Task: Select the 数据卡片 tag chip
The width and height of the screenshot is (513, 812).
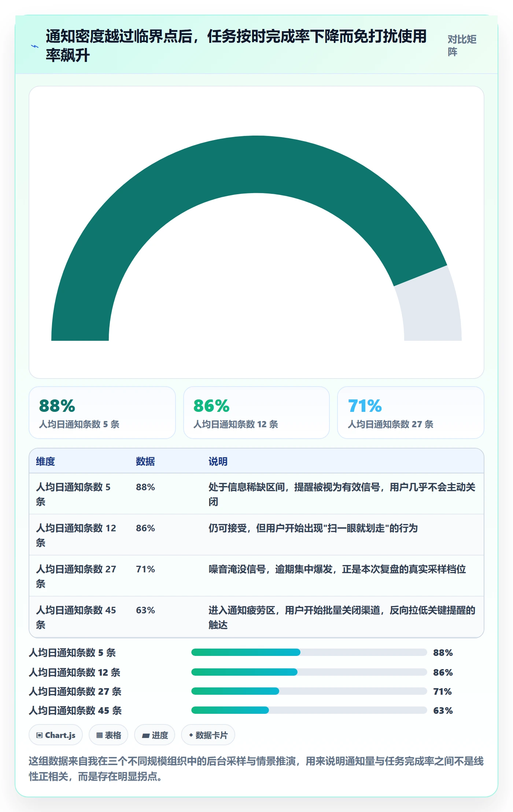Action: click(x=208, y=735)
